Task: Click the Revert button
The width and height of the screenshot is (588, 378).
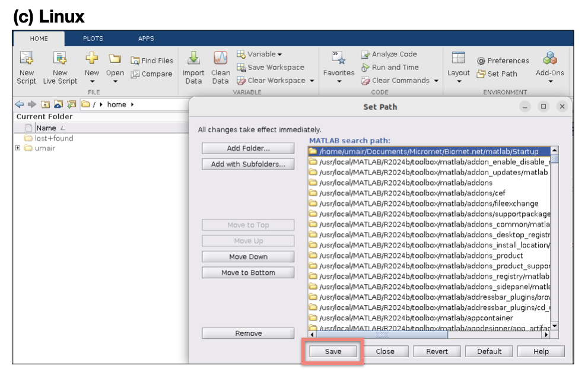Action: (437, 351)
